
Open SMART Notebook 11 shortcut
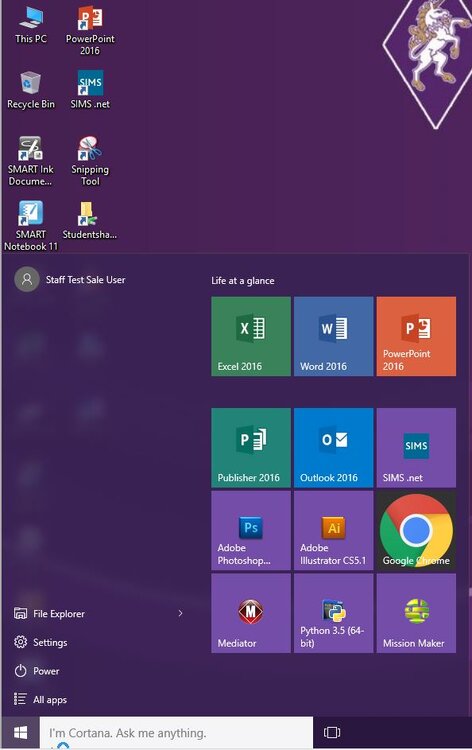point(31,226)
